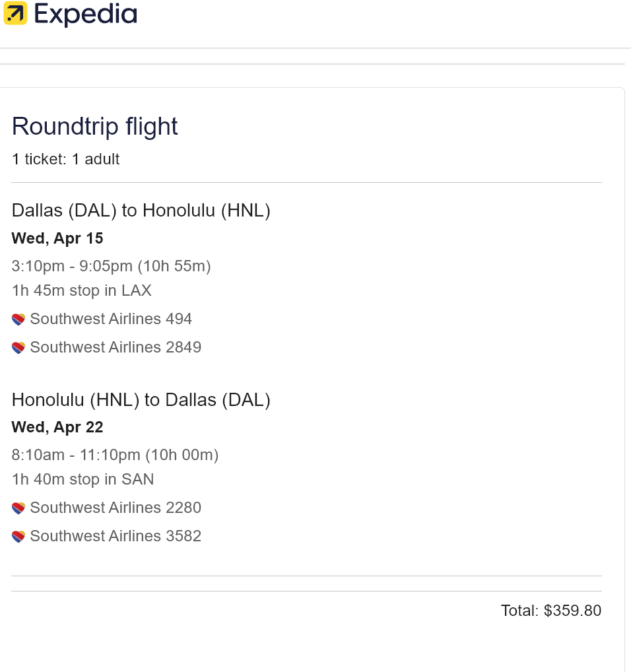Click the 8:10am - 11:10pm flight time

[115, 455]
